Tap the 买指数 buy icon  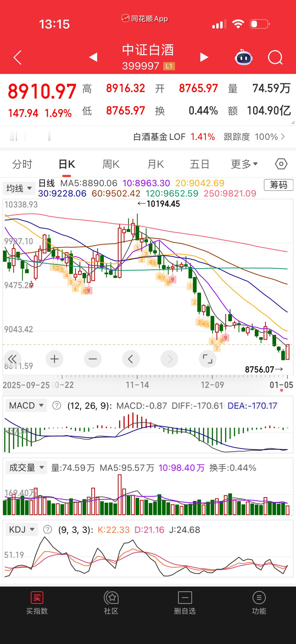click(x=37, y=598)
